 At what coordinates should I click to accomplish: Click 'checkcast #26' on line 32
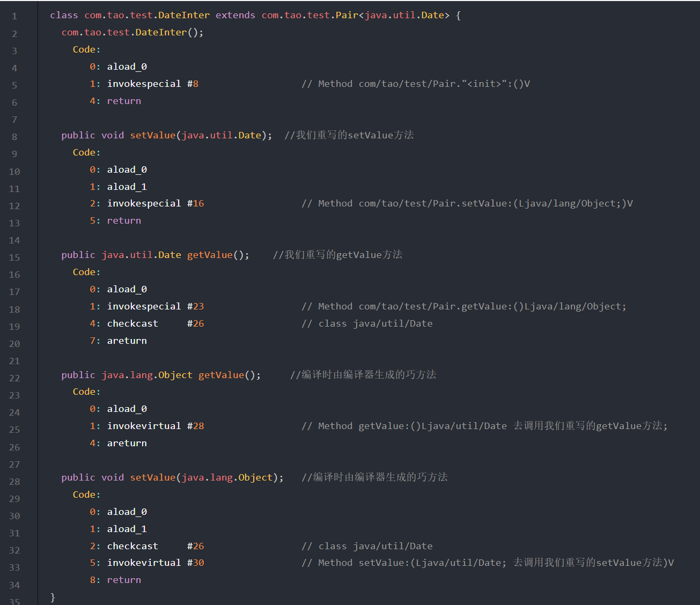click(156, 547)
